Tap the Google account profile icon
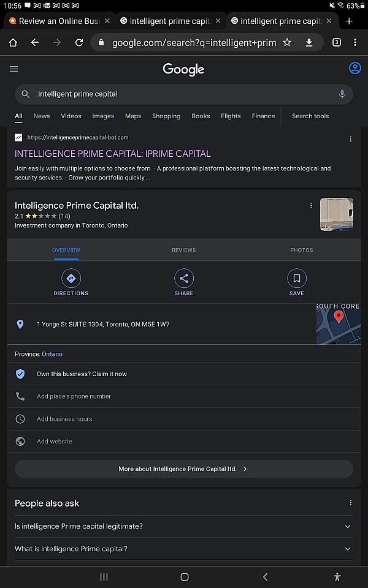Image resolution: width=368 pixels, height=588 pixels. 355,68
